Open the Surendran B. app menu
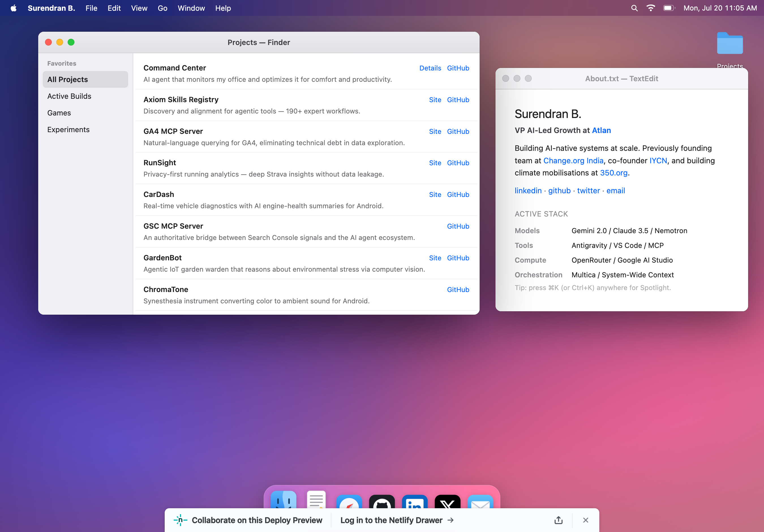 [51, 8]
